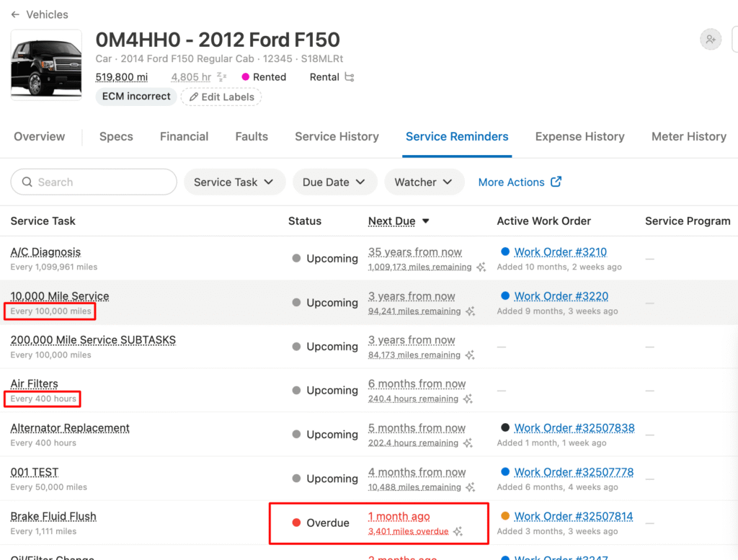Click the search reminders input field
The width and height of the screenshot is (738, 560).
coord(94,182)
